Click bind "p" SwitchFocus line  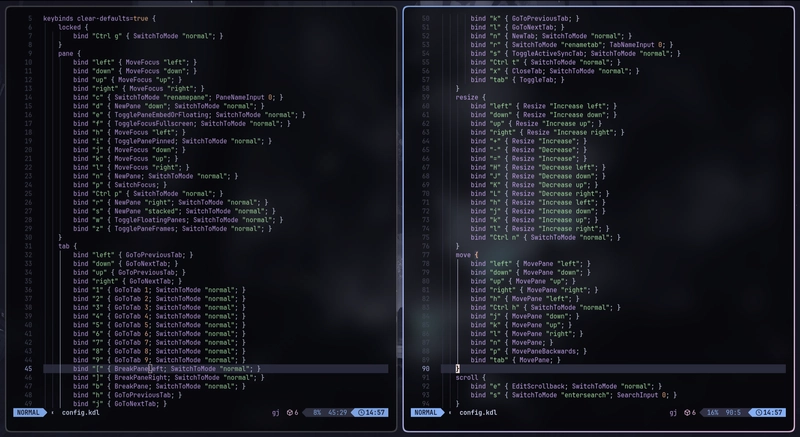[120, 185]
